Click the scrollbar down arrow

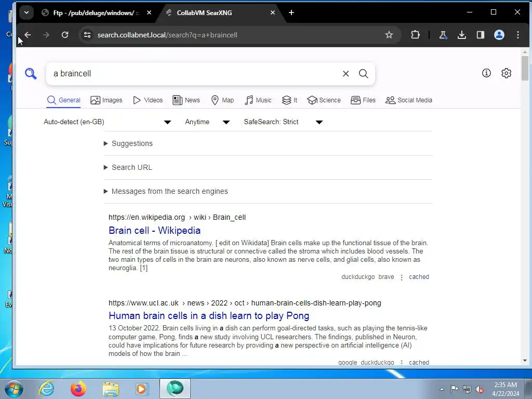(x=525, y=361)
